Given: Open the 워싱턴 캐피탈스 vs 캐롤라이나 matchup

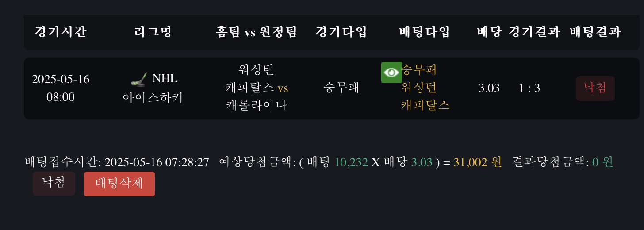Looking at the screenshot, I should click(257, 88).
